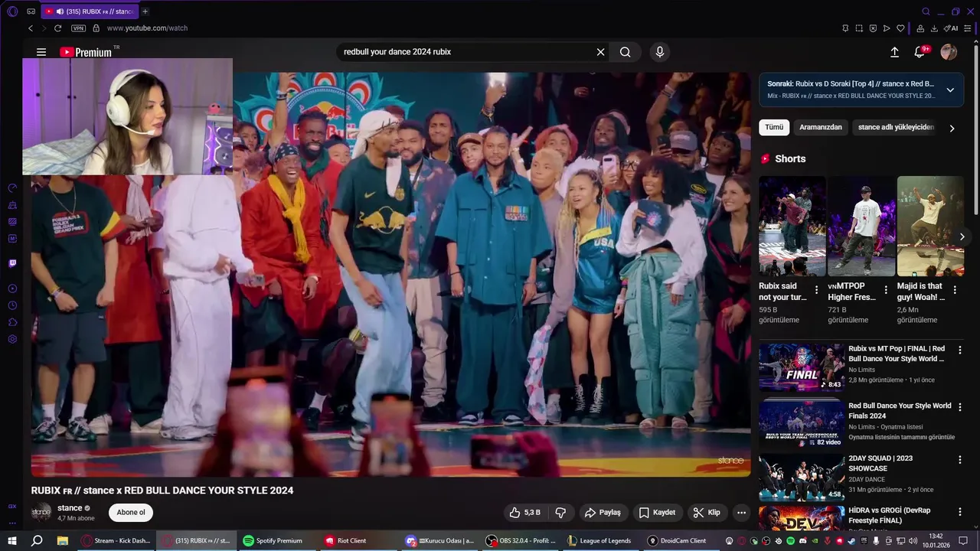Click the Klip clip button
This screenshot has width=980, height=551.
pyautogui.click(x=707, y=513)
